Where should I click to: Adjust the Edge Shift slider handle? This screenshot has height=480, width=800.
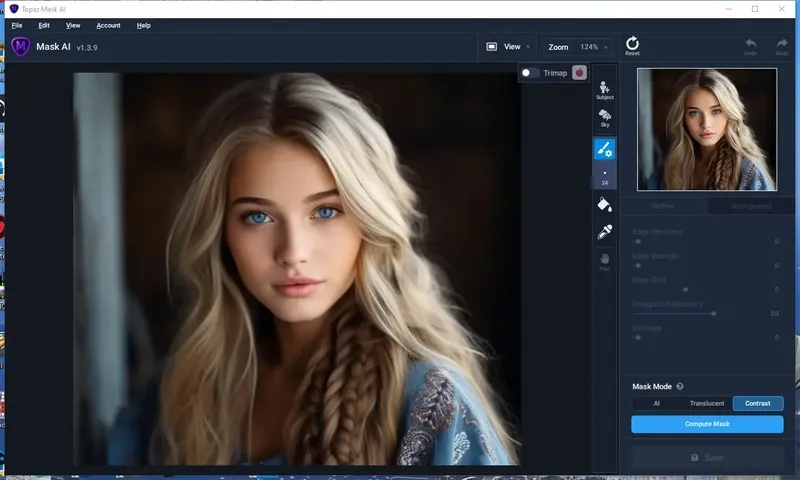685,289
